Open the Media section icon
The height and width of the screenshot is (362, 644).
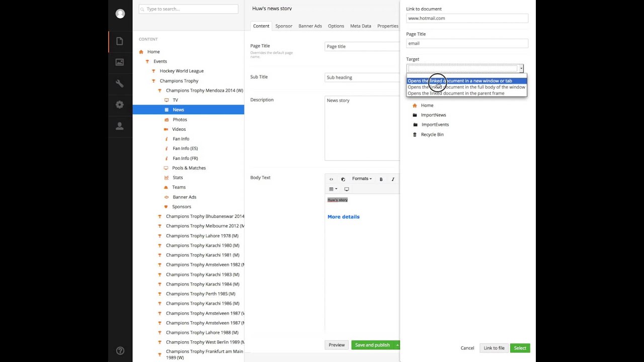coord(120,62)
